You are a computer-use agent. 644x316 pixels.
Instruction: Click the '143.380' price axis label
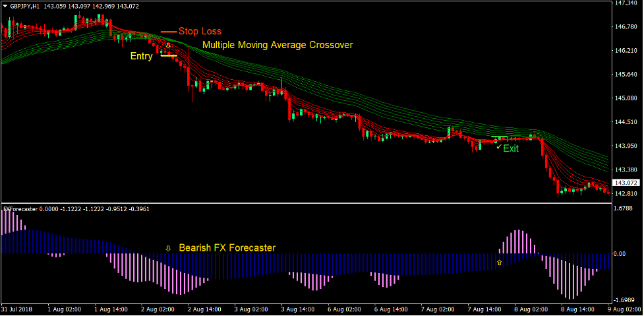tap(626, 170)
